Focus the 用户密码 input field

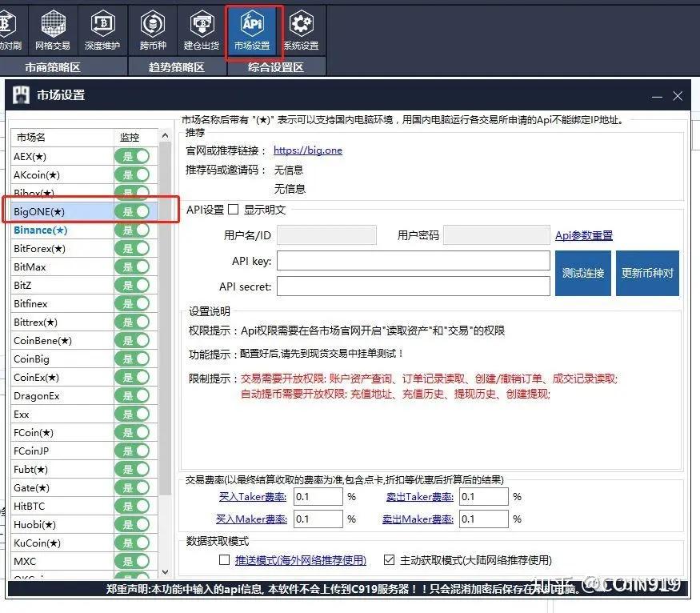coord(497,235)
